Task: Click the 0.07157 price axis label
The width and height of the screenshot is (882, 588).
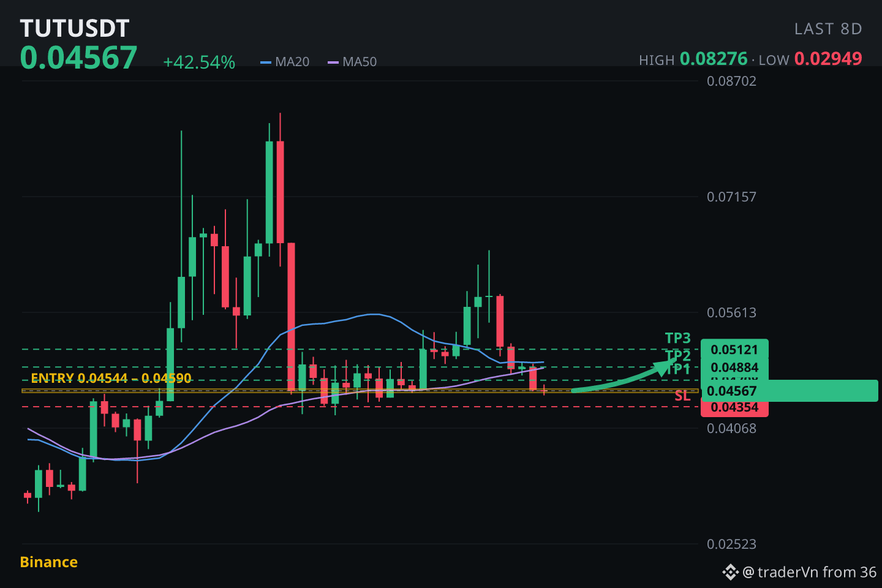Action: (x=731, y=197)
